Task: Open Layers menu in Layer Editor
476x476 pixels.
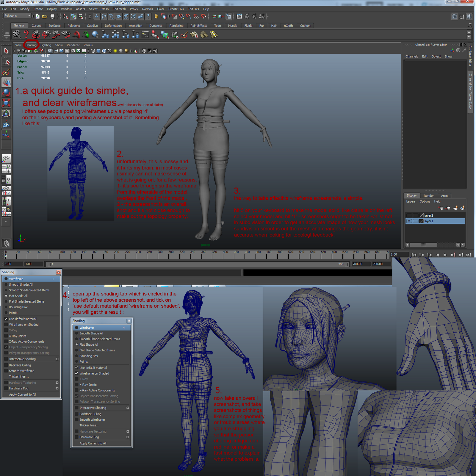Action: (411, 201)
